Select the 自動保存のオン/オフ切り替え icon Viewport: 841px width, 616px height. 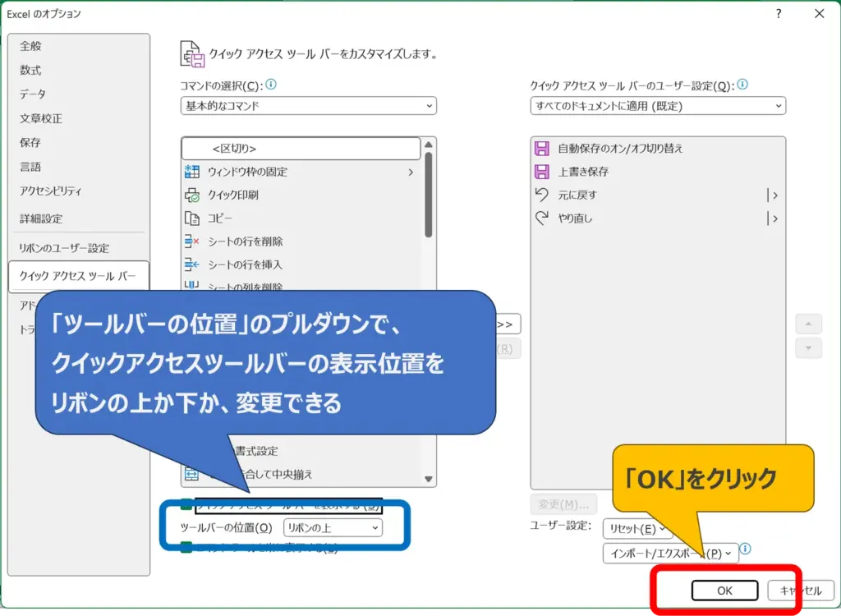[x=541, y=149]
